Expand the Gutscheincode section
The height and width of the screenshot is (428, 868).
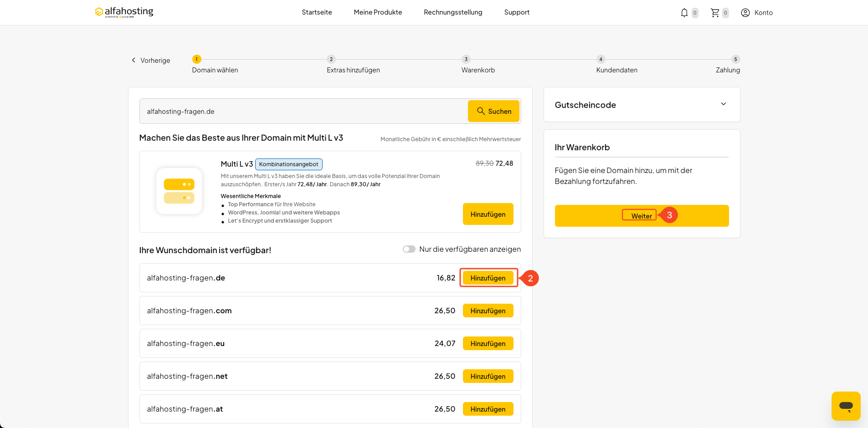tap(642, 105)
